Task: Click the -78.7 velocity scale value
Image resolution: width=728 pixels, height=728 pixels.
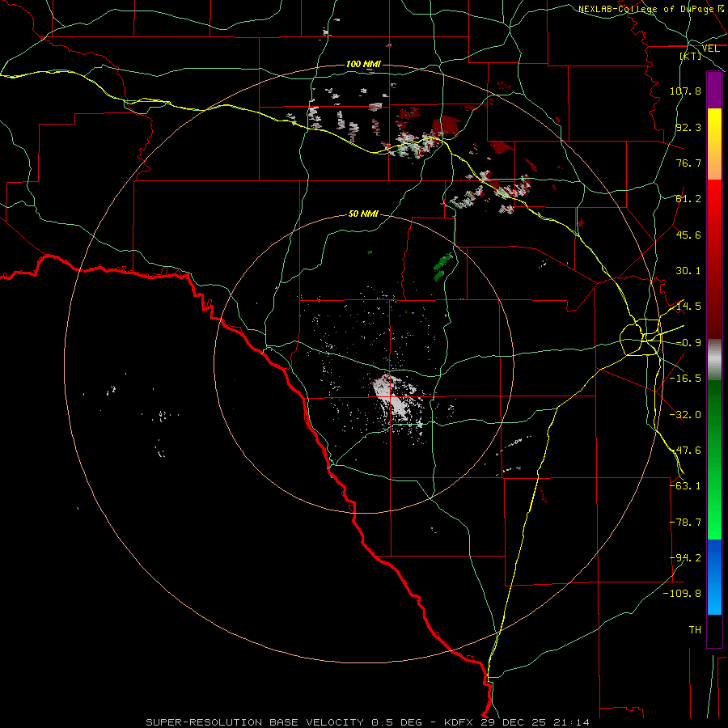Action: tap(685, 523)
